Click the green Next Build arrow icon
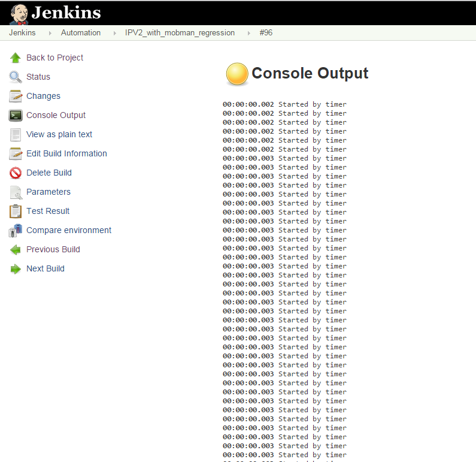This screenshot has height=462, width=476. [16, 268]
